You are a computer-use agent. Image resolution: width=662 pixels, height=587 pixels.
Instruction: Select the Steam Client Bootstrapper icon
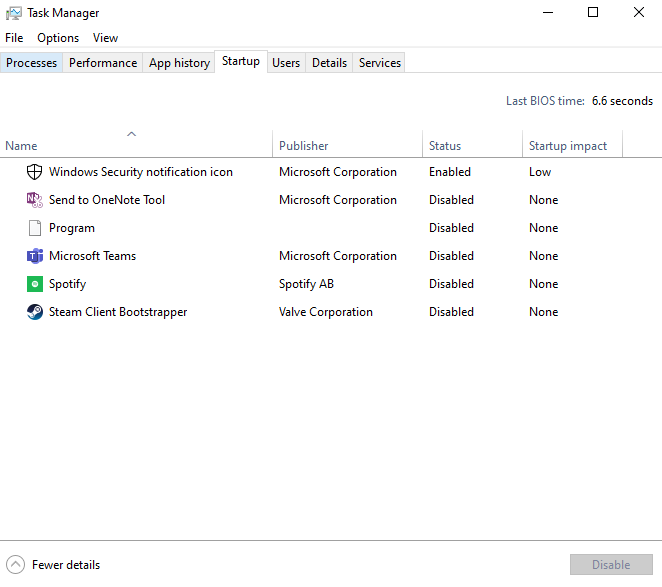coord(34,312)
